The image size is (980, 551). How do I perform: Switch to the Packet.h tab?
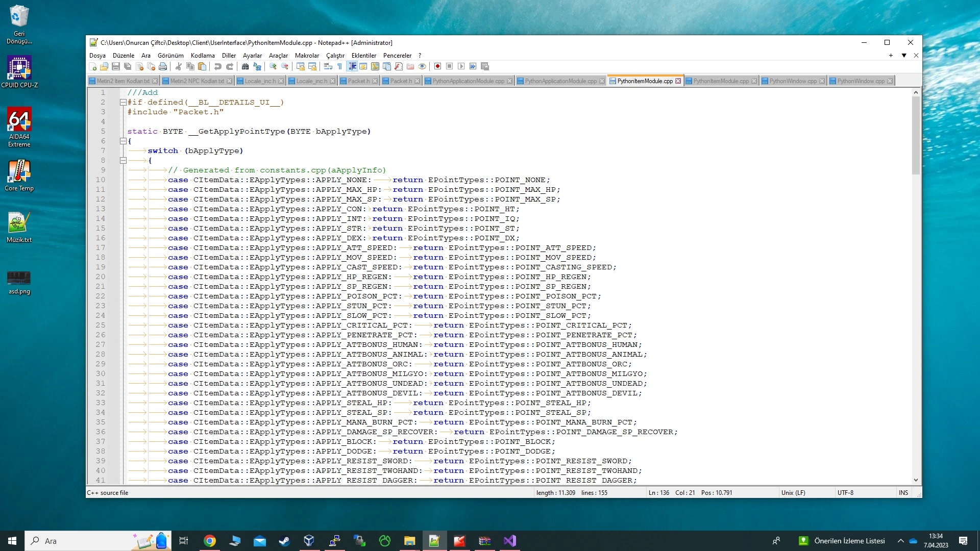[x=358, y=81]
